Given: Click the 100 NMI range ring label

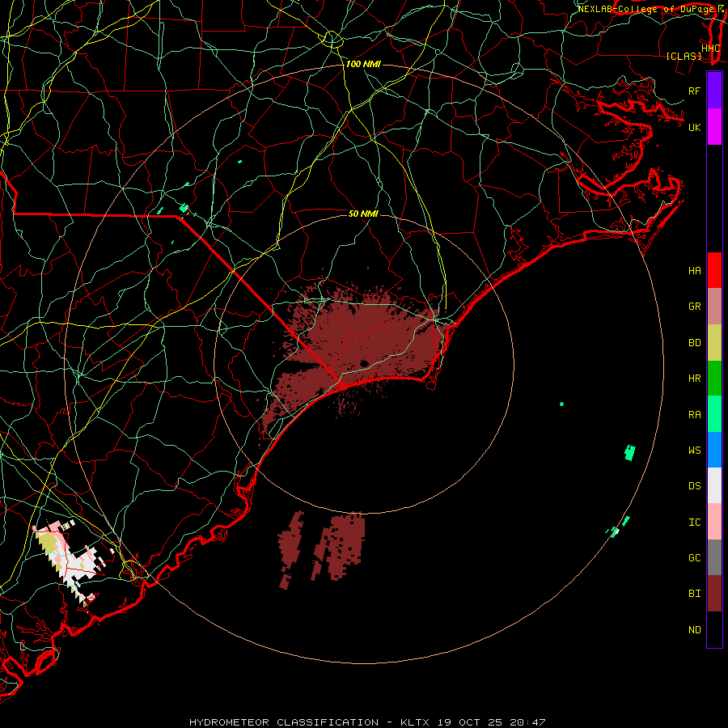Looking at the screenshot, I should tap(363, 64).
